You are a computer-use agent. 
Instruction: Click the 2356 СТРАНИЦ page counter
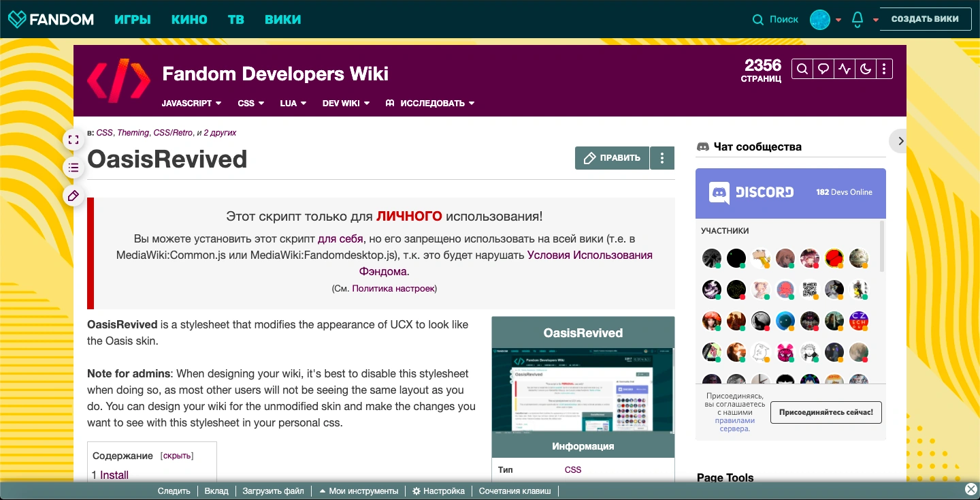(762, 69)
